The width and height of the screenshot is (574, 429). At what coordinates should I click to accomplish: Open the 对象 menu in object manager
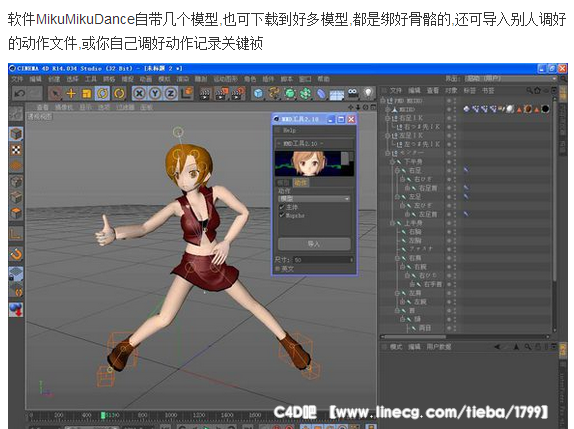(451, 90)
